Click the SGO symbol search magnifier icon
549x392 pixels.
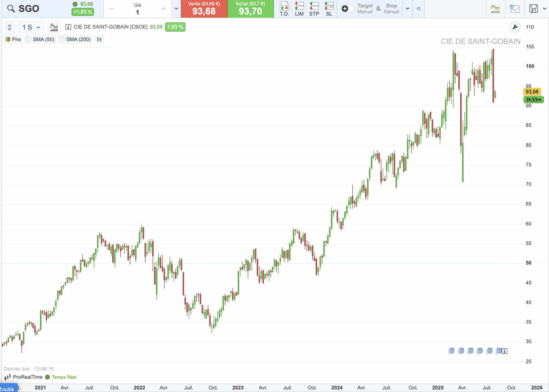[11, 9]
